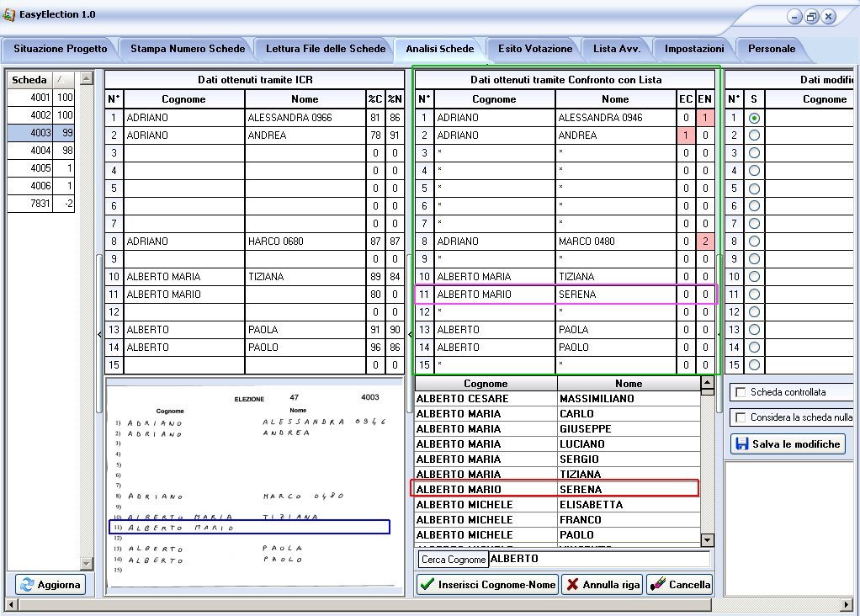Click ICR cell HARCO 0680 in row 8
The width and height of the screenshot is (860, 616).
tap(305, 242)
